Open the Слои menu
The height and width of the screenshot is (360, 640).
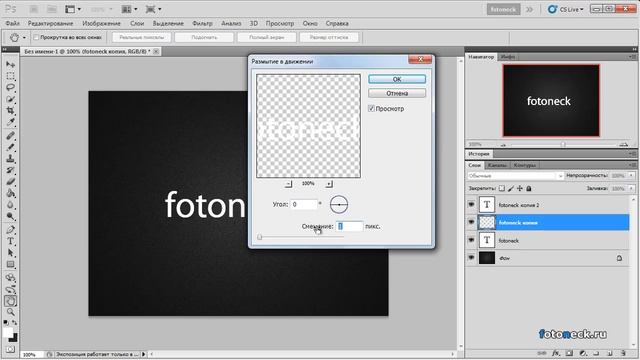pos(137,23)
